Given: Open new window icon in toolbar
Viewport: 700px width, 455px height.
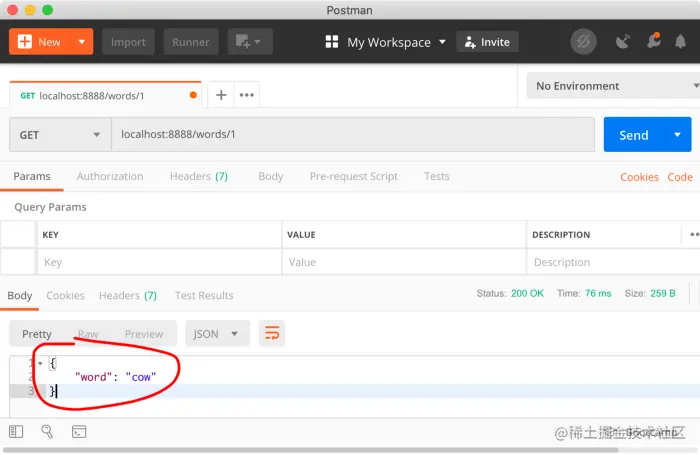Looking at the screenshot, I should 250,42.
